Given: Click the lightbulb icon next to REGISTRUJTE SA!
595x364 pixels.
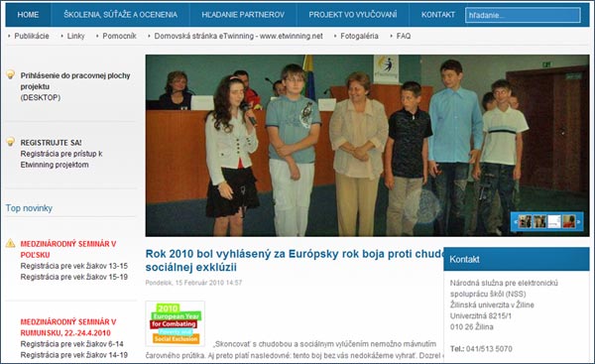Looking at the screenshot, I should (11, 142).
